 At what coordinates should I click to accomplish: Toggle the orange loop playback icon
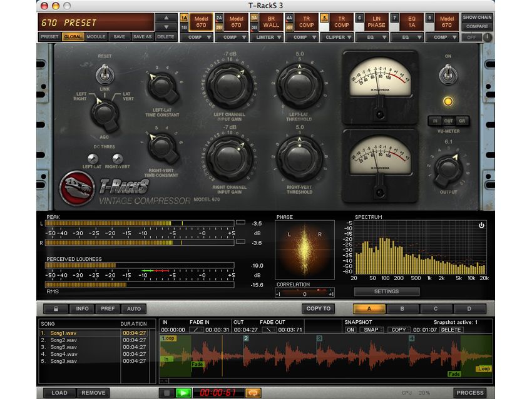[253, 393]
